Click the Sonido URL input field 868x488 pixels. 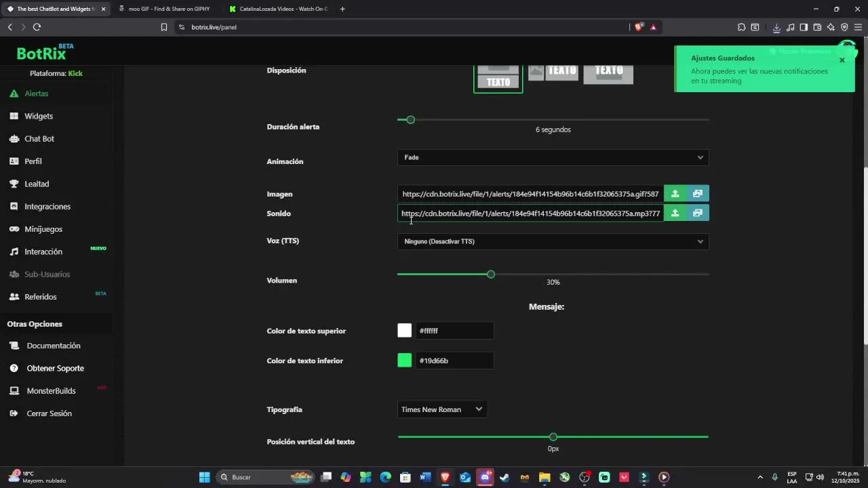tap(530, 213)
